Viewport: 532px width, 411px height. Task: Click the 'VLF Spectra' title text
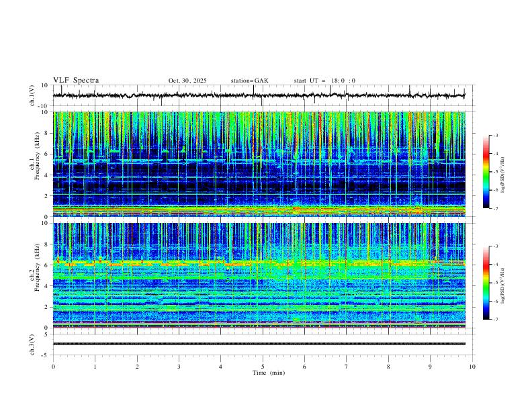coord(76,81)
